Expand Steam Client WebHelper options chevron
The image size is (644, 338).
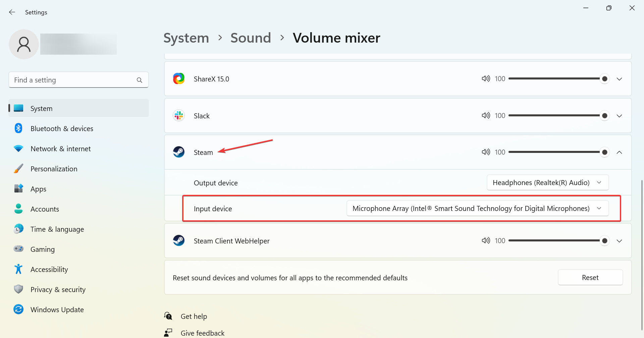[x=619, y=241]
